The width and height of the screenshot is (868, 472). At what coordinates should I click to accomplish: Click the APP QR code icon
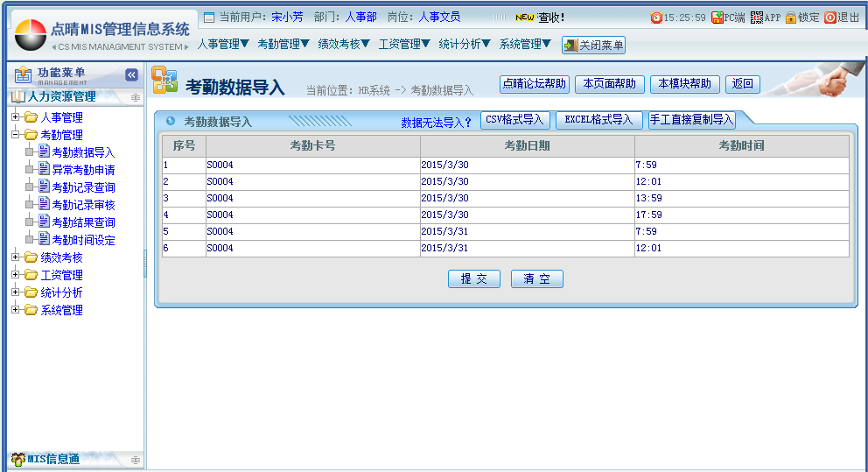click(x=756, y=18)
